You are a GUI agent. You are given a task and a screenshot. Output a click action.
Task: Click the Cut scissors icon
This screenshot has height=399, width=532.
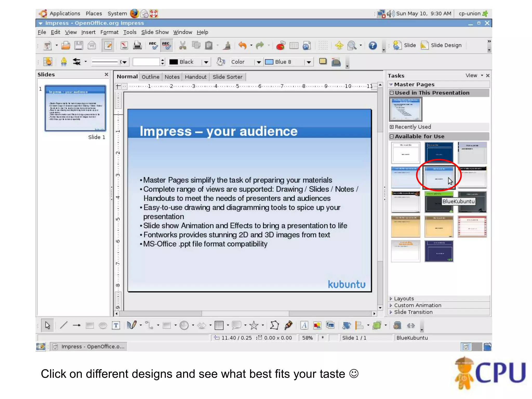[183, 45]
